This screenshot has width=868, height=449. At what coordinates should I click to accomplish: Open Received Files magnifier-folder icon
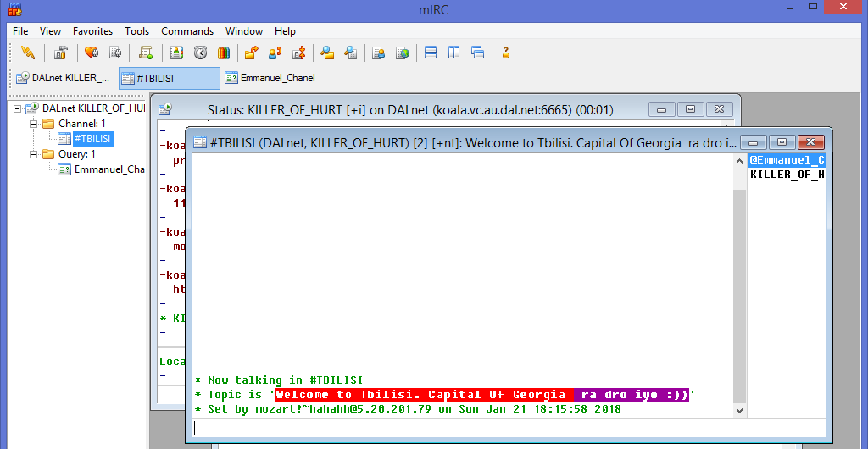(327, 53)
